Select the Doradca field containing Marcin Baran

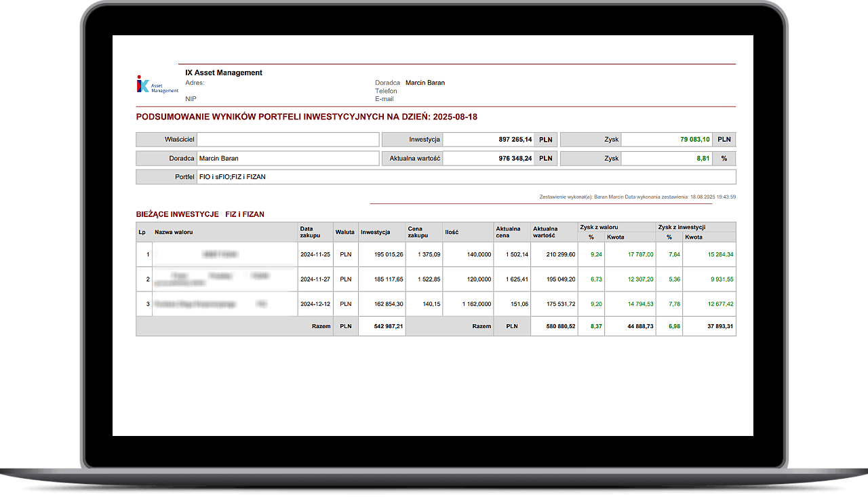click(288, 159)
